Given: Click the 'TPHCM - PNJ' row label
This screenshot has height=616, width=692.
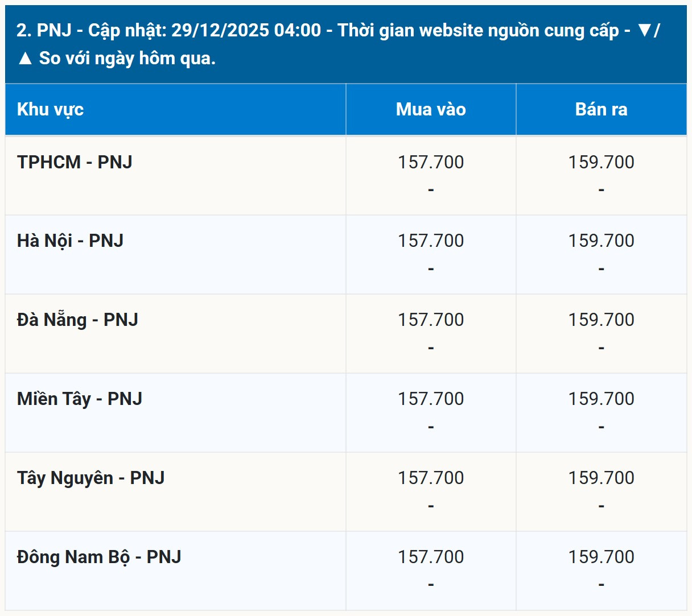Looking at the screenshot, I should click(x=75, y=162).
